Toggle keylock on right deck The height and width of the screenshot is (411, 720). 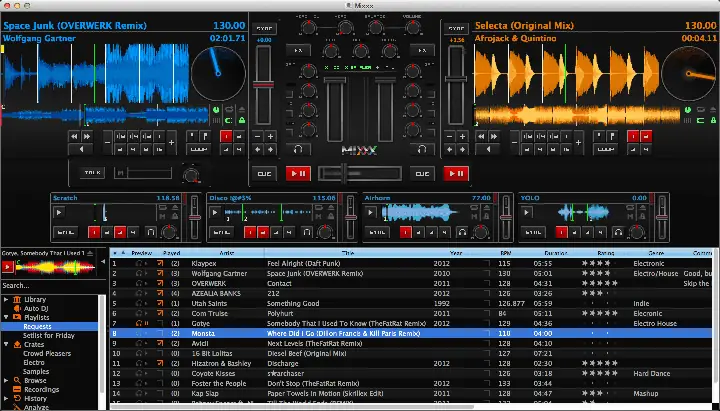tap(713, 120)
